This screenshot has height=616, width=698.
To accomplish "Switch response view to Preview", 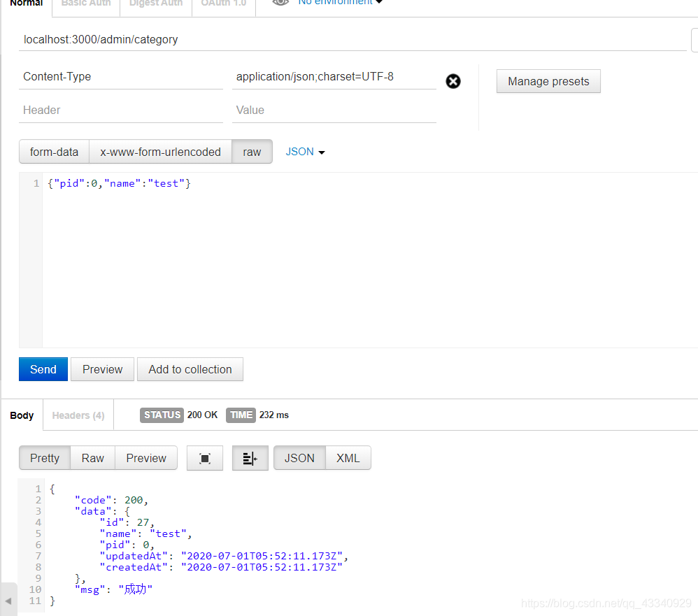I will [x=145, y=457].
